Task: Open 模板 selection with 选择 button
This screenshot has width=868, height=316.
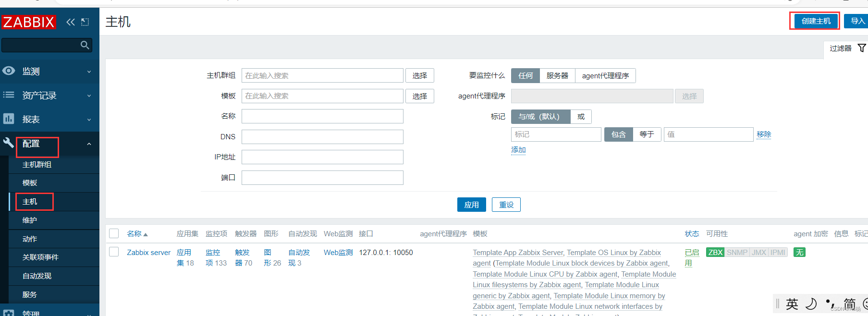Action: pyautogui.click(x=420, y=96)
